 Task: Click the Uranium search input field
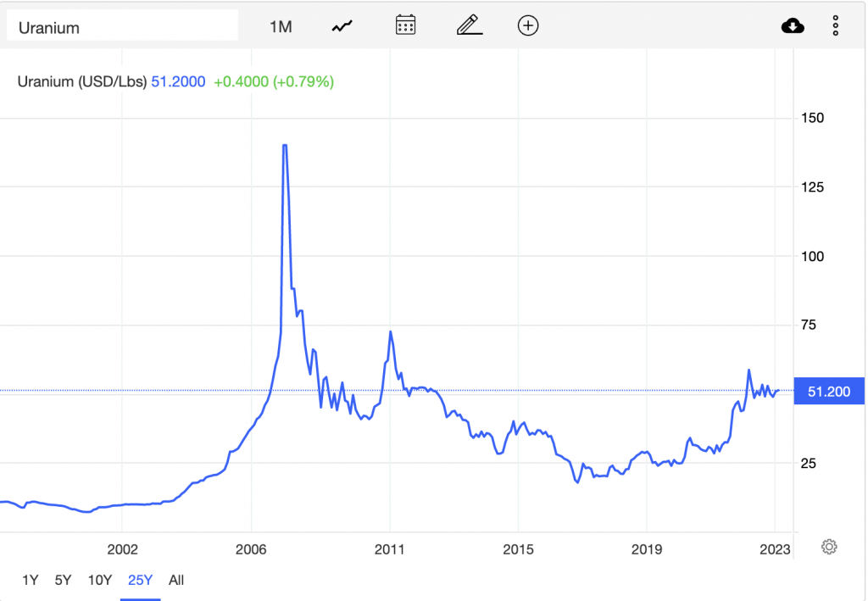click(x=122, y=26)
